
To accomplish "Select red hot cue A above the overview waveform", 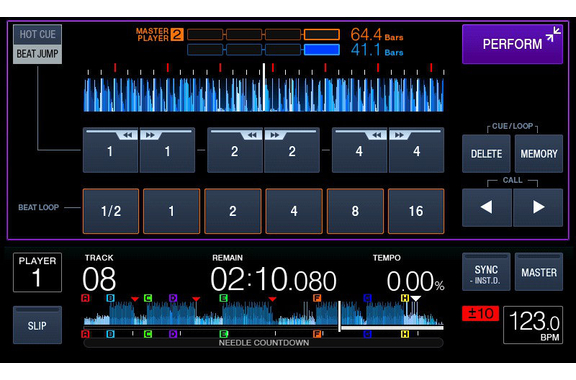I will click(x=85, y=298).
